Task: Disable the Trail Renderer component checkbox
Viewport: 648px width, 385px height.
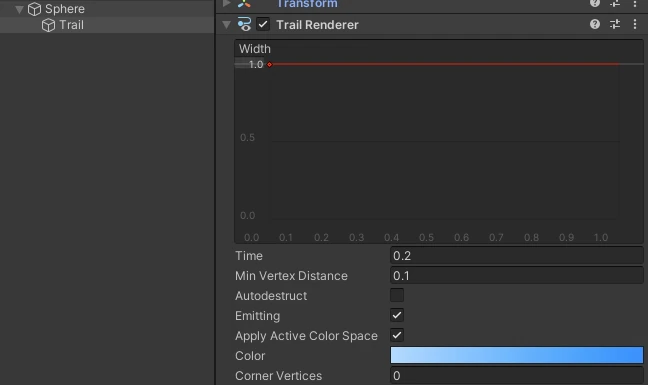Action: click(x=263, y=24)
